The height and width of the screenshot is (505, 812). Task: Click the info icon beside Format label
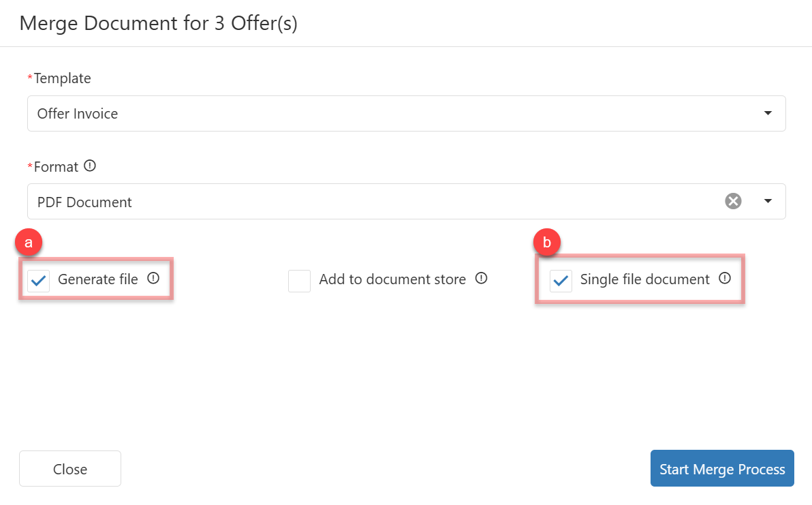pyautogui.click(x=90, y=166)
